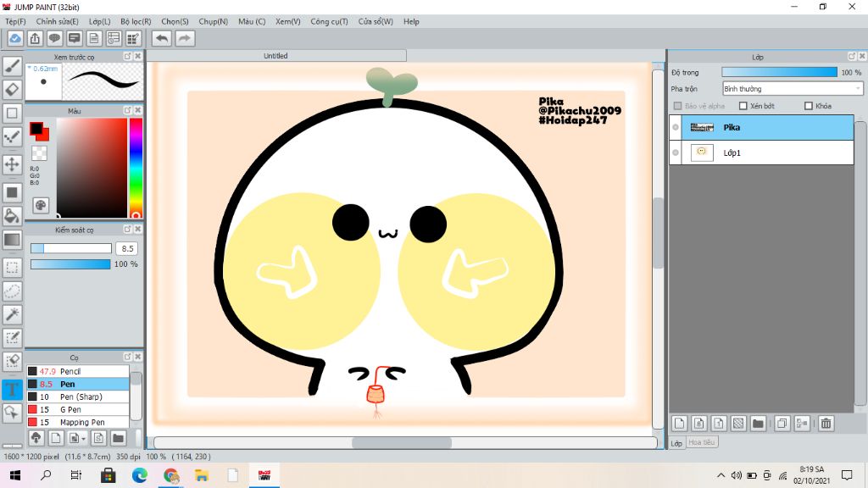The width and height of the screenshot is (868, 488).
Task: Open the Pha trộn blend mode dropdown
Action: pyautogui.click(x=793, y=88)
